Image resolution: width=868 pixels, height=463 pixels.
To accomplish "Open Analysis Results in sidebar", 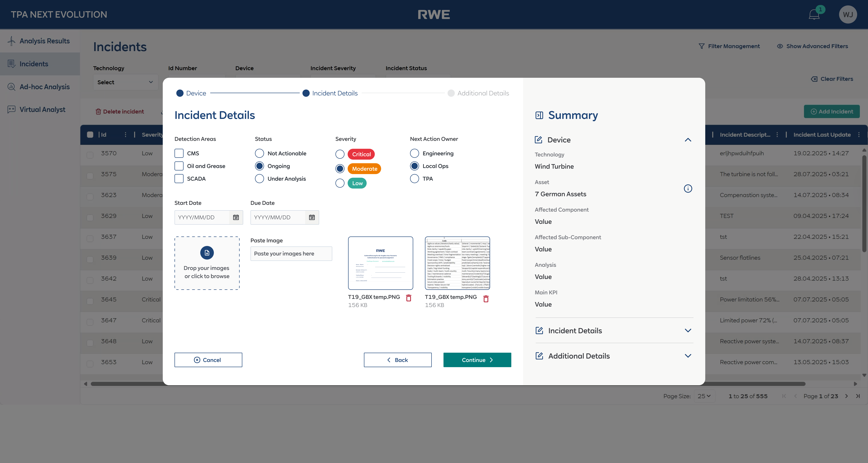I will 40,41.
